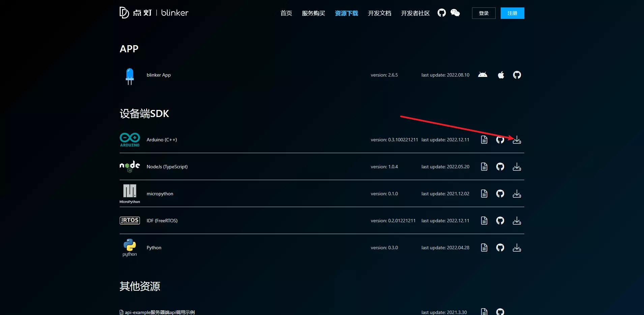644x315 pixels.
Task: Click the Arduino (C++) label
Action: click(x=162, y=140)
